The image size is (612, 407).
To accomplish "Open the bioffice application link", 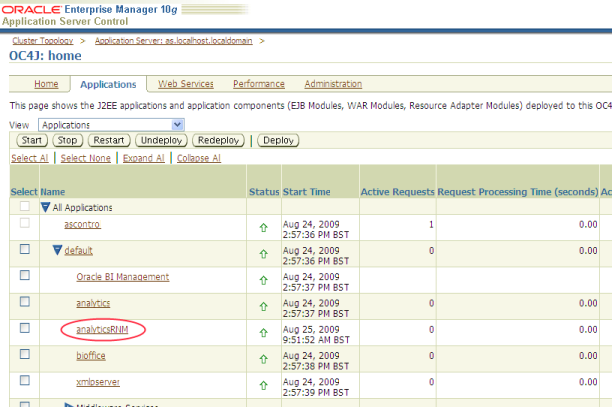I will tap(91, 355).
